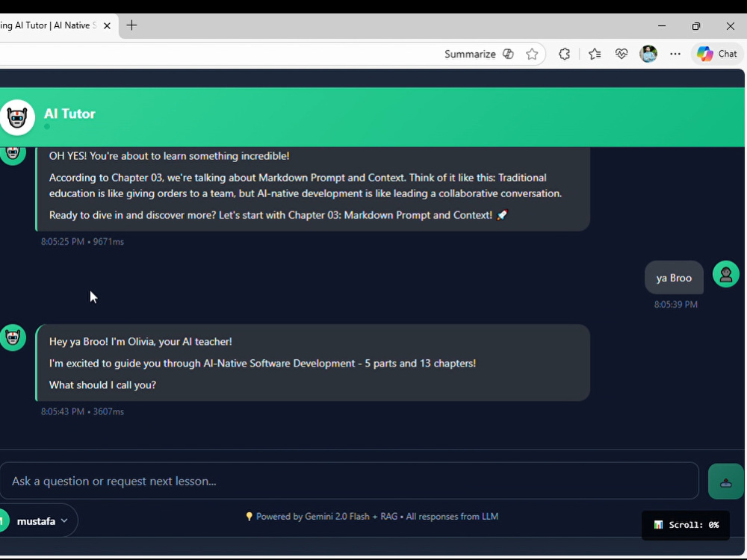Open browser Extensions puzzle icon

565,54
